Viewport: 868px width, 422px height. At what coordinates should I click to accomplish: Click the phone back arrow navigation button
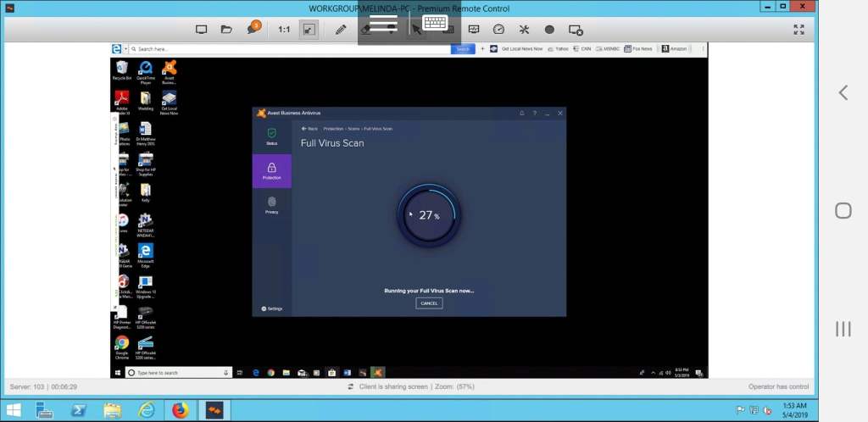(843, 93)
